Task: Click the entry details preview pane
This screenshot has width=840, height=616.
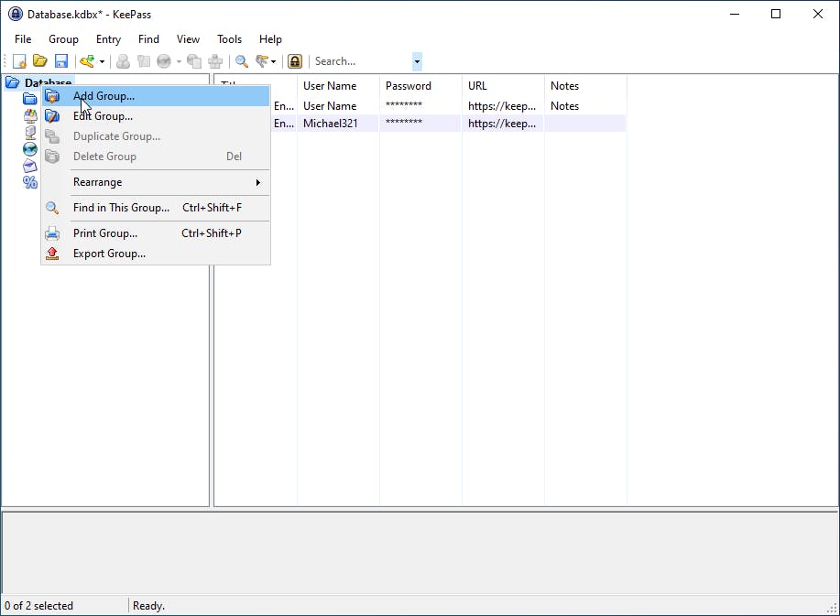Action: (x=420, y=552)
